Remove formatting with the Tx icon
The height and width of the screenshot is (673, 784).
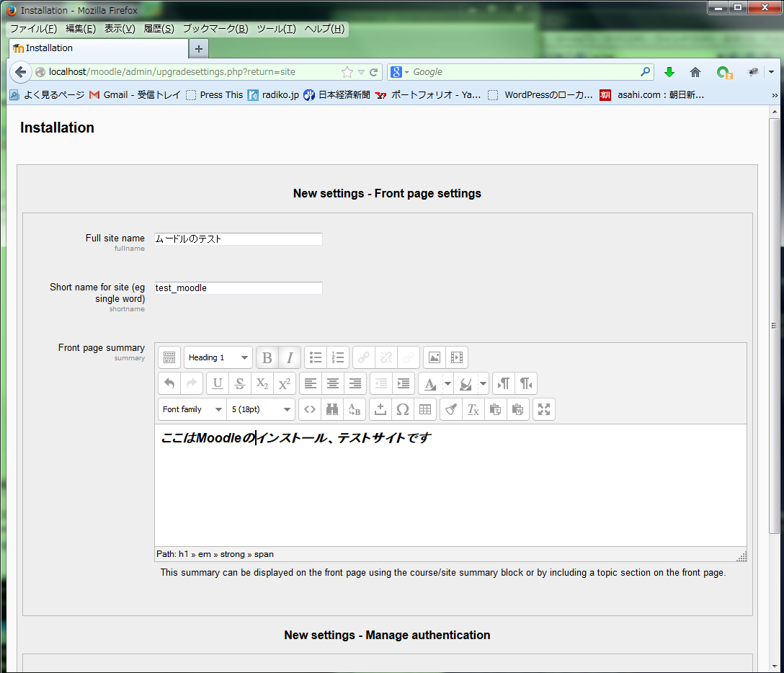tap(473, 409)
